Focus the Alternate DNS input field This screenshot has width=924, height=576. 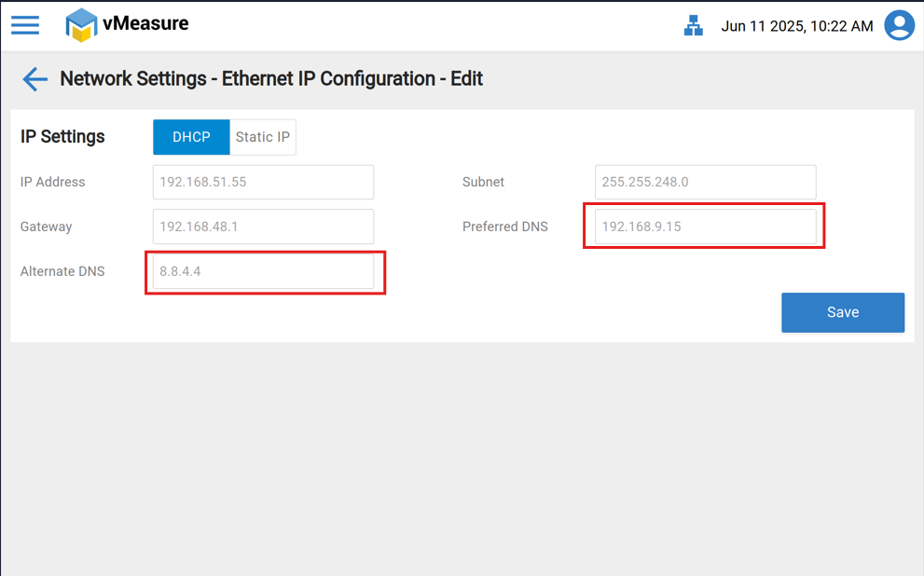pos(263,271)
